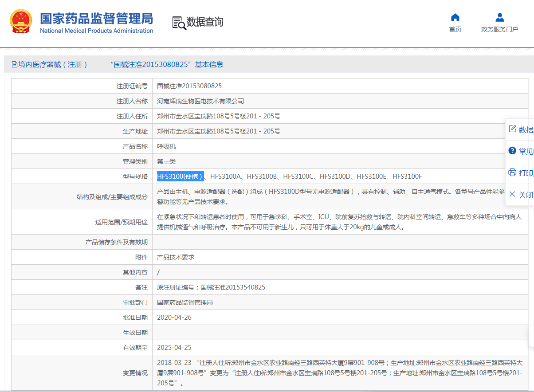
Task: Open the 首页 link
Action: 455,29
